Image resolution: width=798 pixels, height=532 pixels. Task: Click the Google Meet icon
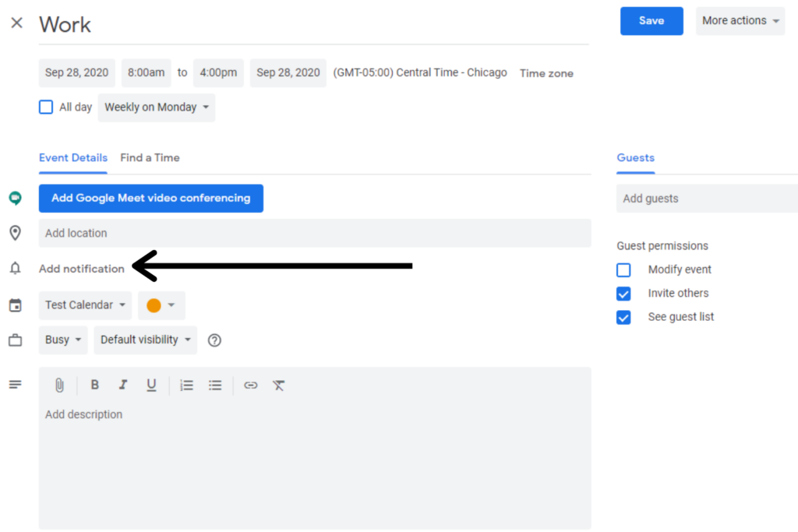pyautogui.click(x=16, y=198)
